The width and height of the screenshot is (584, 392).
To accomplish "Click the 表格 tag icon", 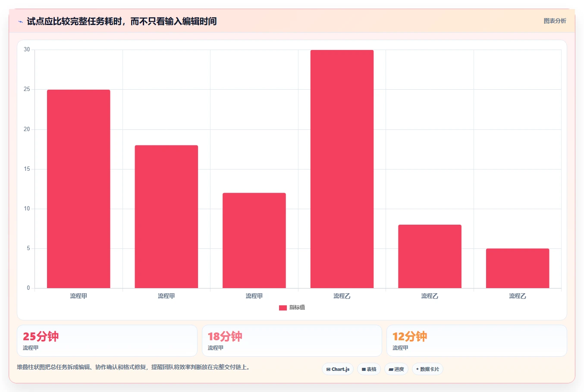I will (x=364, y=370).
